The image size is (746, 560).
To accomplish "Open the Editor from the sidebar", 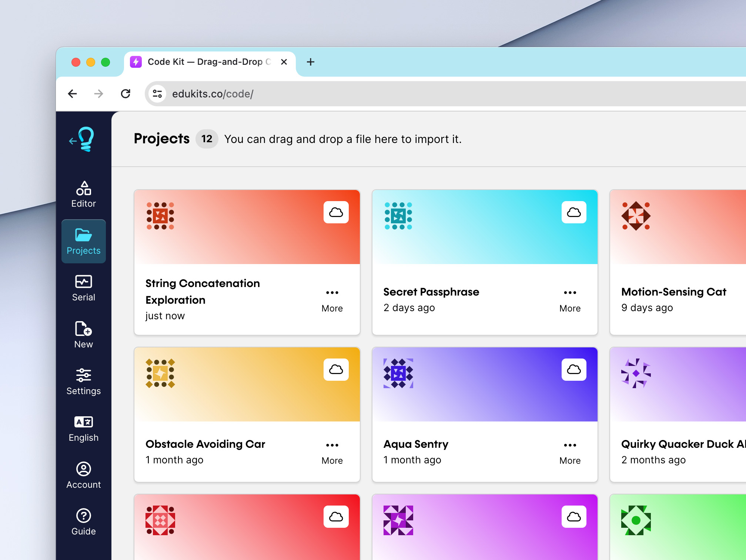I will coord(84,193).
